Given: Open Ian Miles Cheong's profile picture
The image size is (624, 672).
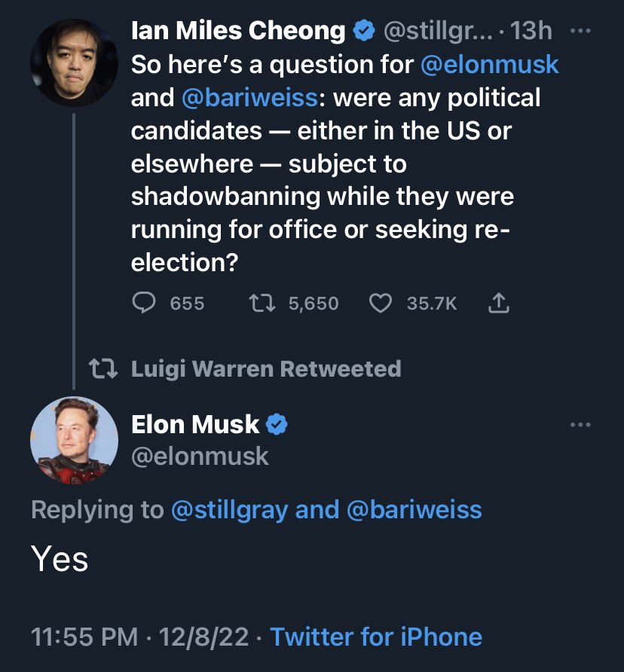Looking at the screenshot, I should [74, 63].
